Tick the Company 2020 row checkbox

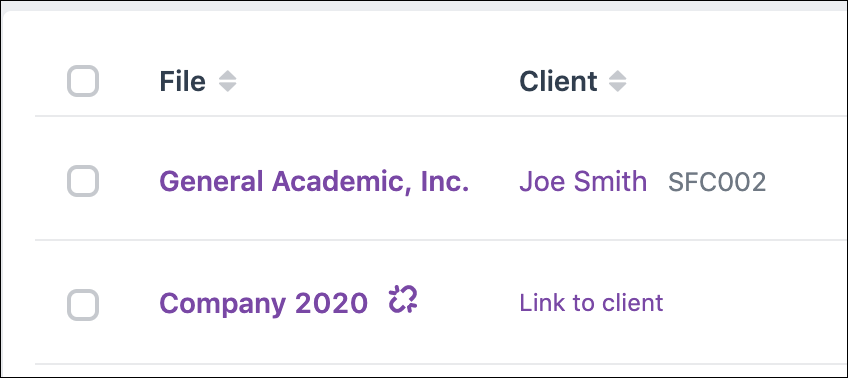(x=83, y=305)
